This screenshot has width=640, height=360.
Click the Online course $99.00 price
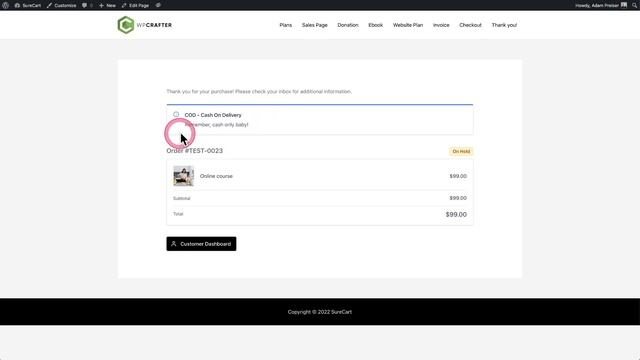tap(458, 176)
